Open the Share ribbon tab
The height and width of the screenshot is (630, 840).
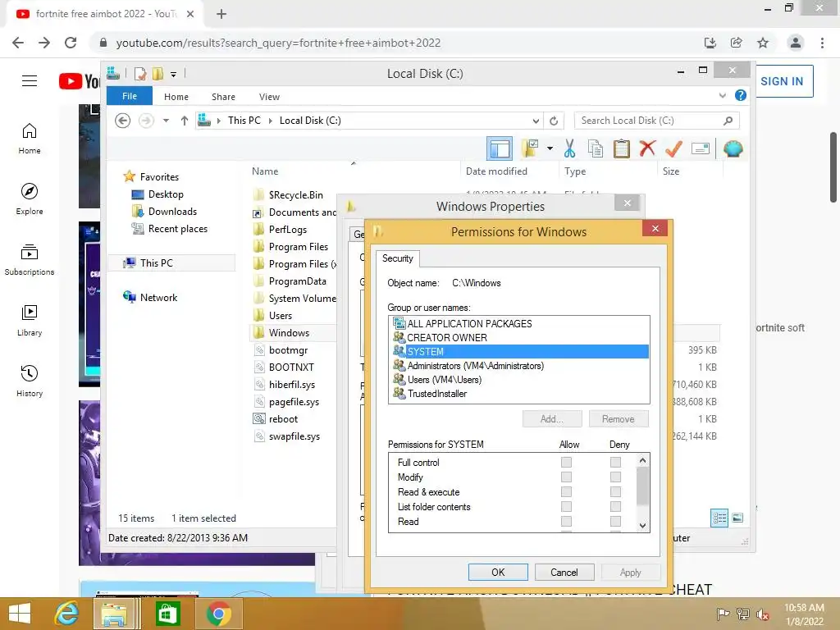pyautogui.click(x=223, y=97)
